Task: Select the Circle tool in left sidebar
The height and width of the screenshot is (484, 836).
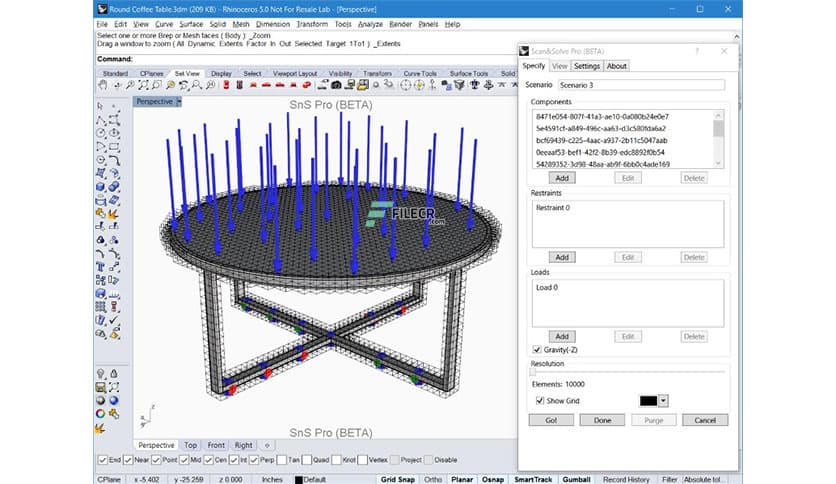Action: point(101,133)
